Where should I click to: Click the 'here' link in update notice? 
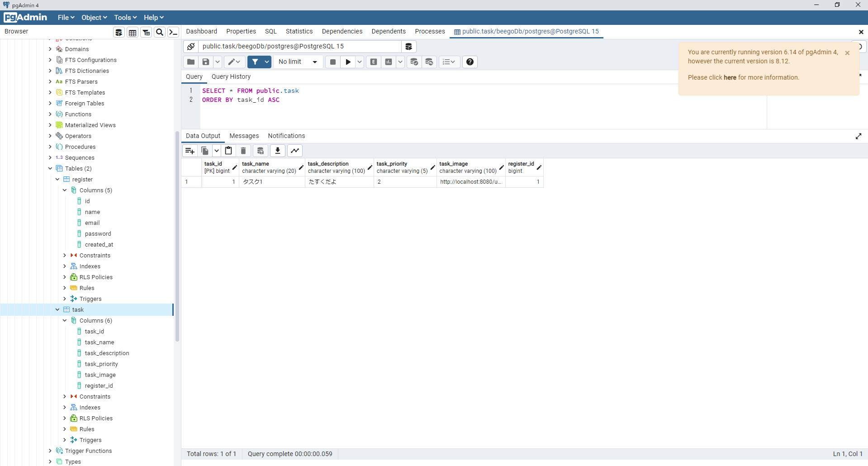click(730, 77)
